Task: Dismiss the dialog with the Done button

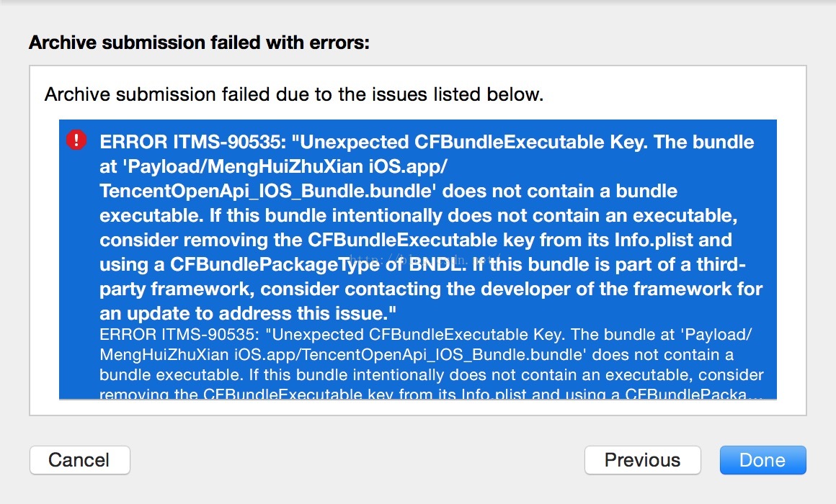Action: tap(763, 460)
